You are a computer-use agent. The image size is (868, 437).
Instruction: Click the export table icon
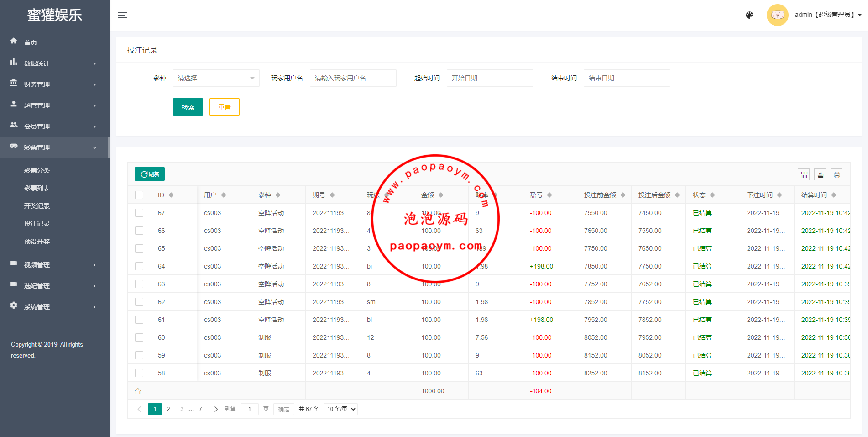click(821, 174)
